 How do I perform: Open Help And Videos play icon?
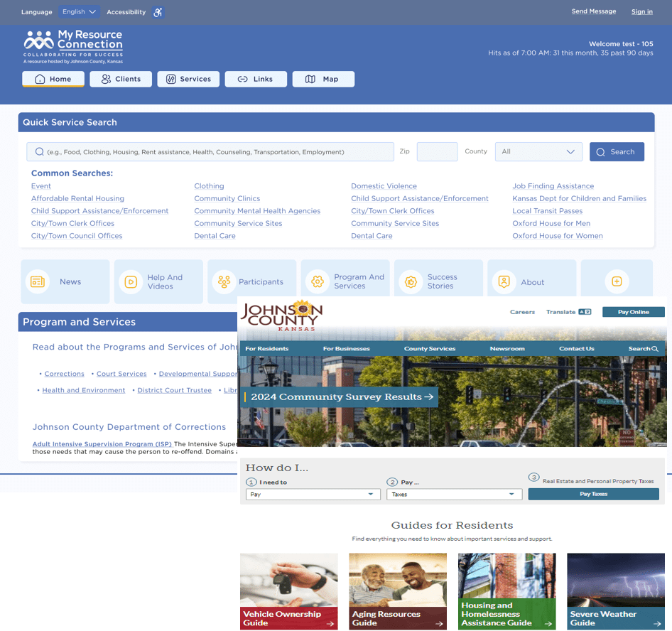pyautogui.click(x=131, y=281)
